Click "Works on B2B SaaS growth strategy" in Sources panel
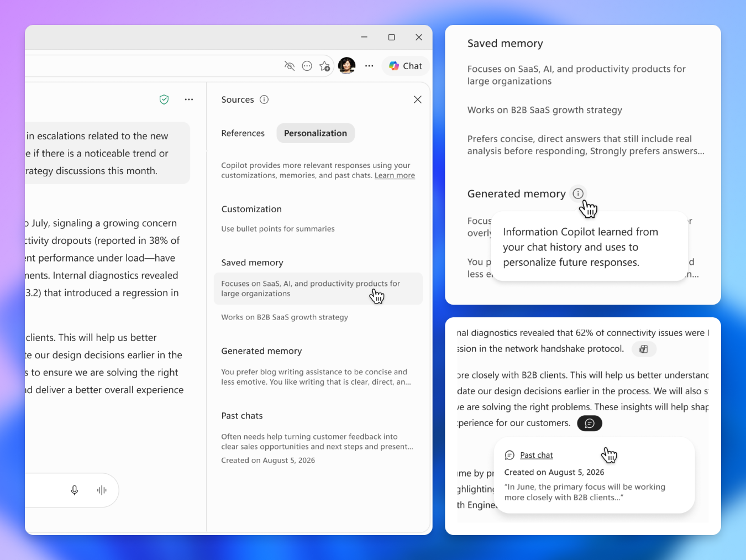Screen dimensions: 746x560 point(285,317)
